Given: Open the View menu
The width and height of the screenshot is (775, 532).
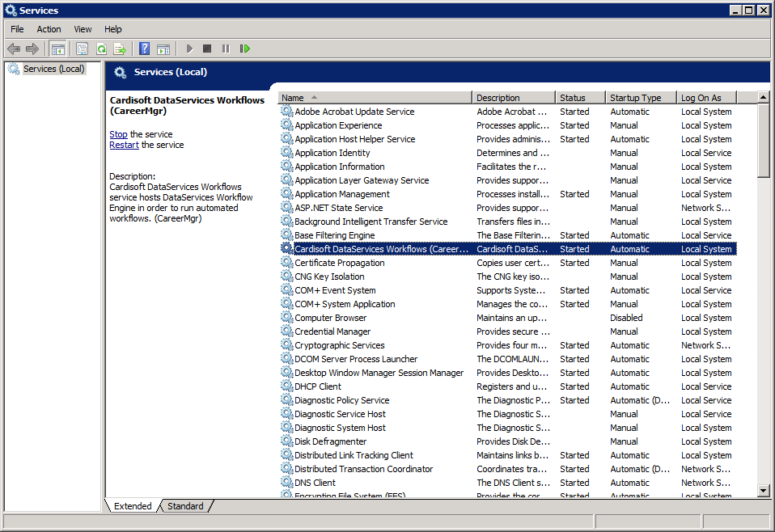Looking at the screenshot, I should [83, 29].
